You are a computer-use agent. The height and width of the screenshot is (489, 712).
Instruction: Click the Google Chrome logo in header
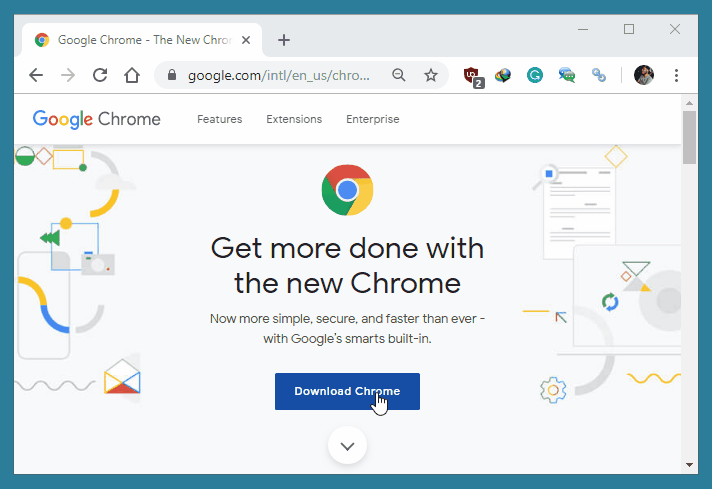click(97, 119)
